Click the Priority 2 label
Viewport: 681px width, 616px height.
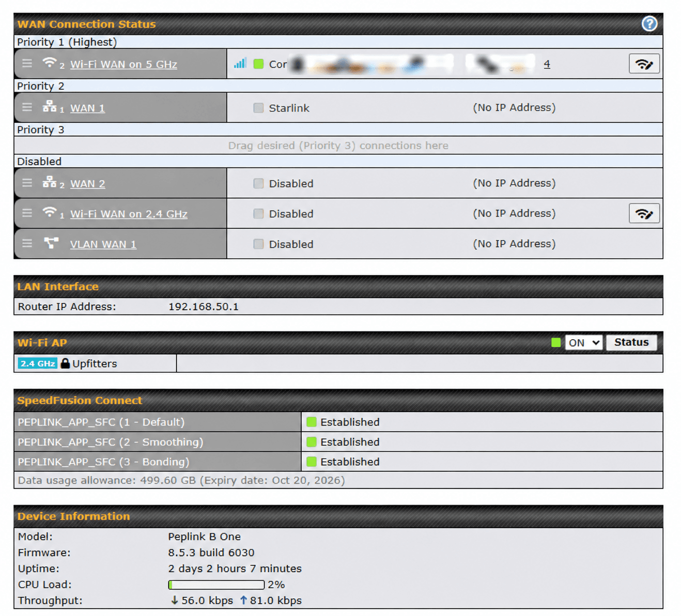point(40,86)
